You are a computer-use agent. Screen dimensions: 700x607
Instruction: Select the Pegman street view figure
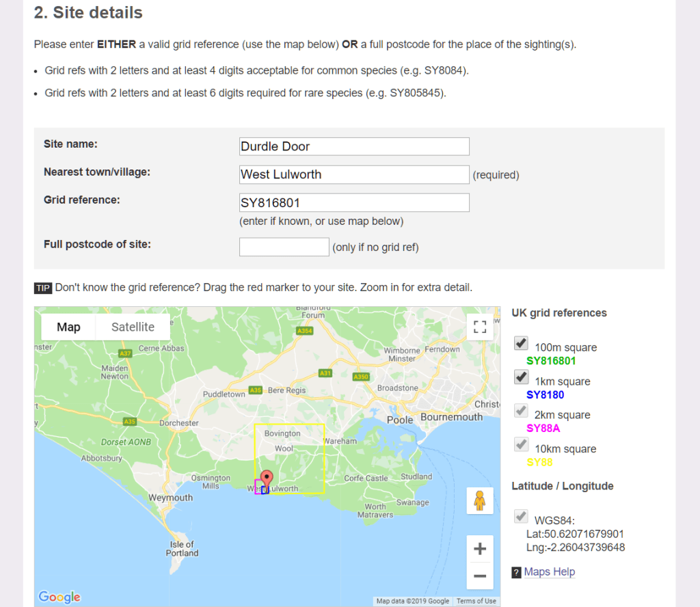pyautogui.click(x=479, y=500)
